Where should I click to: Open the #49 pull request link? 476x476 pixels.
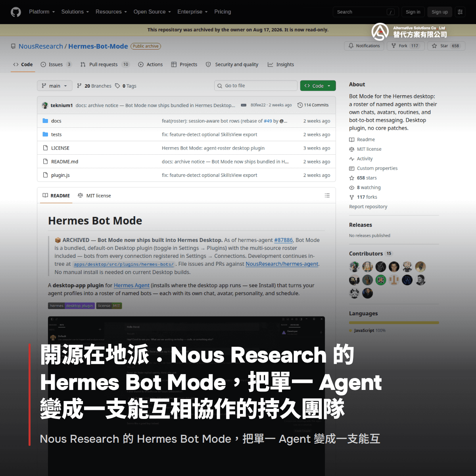point(268,121)
